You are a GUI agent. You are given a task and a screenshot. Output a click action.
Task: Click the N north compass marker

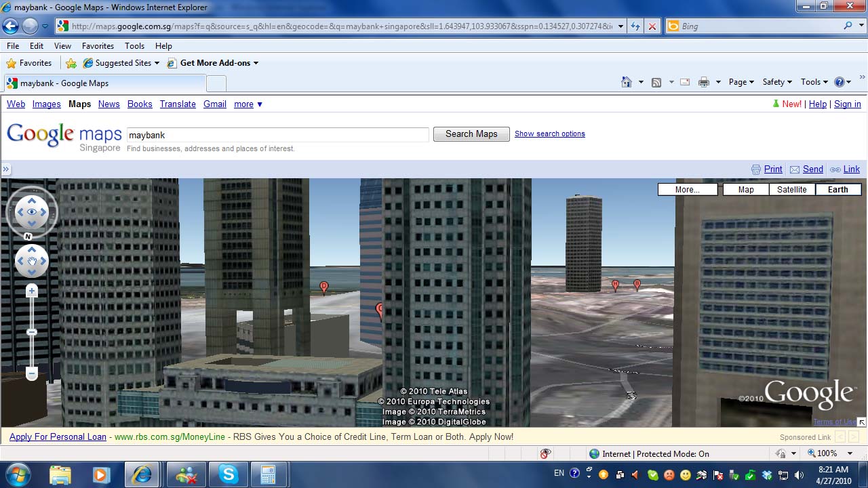(28, 237)
